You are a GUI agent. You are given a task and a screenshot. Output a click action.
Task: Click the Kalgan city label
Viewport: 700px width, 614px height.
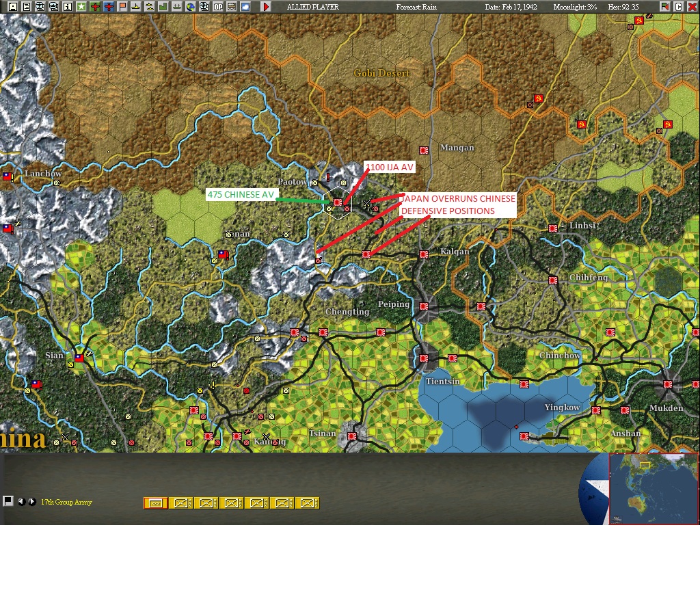pos(455,252)
